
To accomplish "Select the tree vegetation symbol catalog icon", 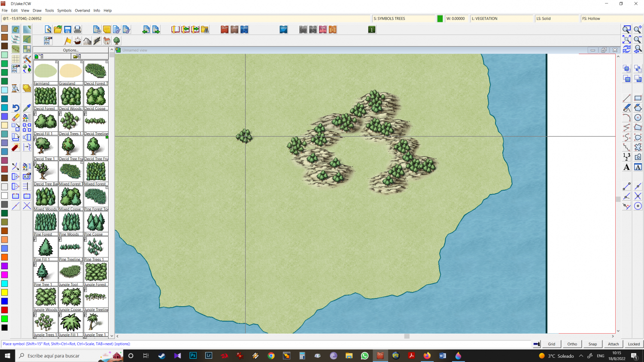I will click(x=116, y=41).
